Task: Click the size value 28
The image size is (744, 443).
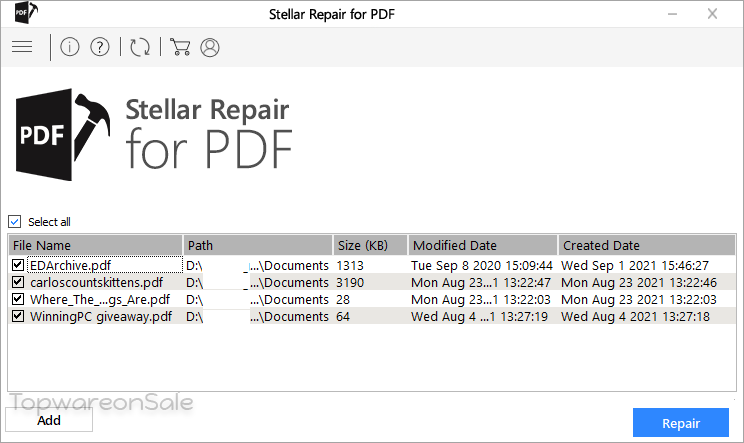Action: [x=343, y=299]
